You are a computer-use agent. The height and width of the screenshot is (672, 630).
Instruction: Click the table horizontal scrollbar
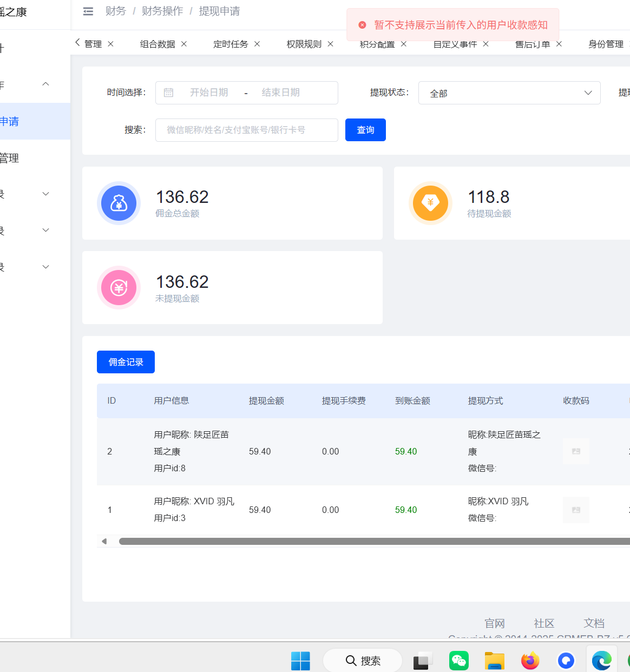[373, 541]
